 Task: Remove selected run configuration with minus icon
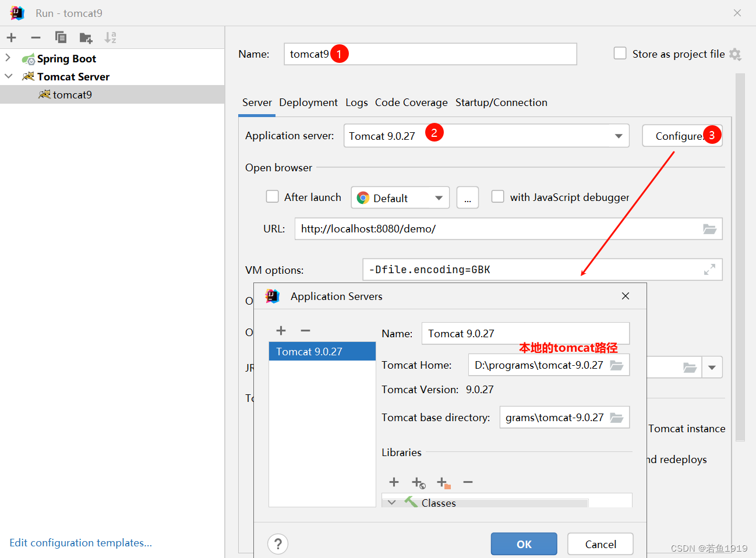coord(36,38)
